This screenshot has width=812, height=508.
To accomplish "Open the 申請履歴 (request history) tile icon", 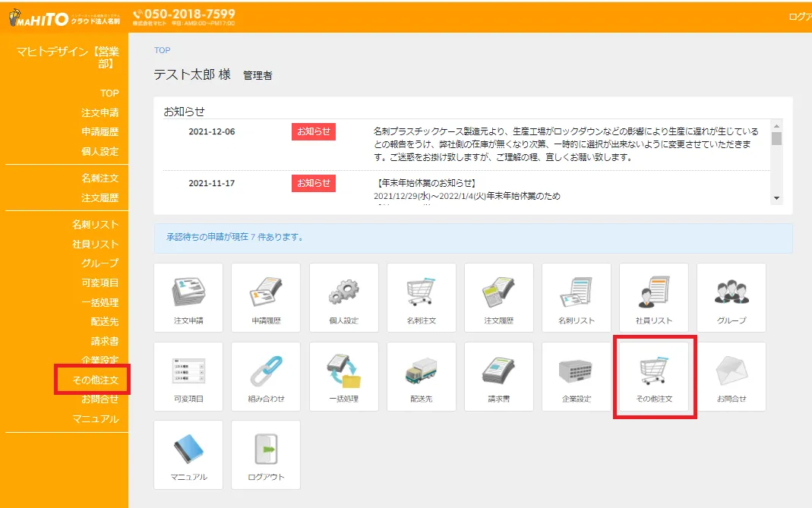I will tap(265, 292).
